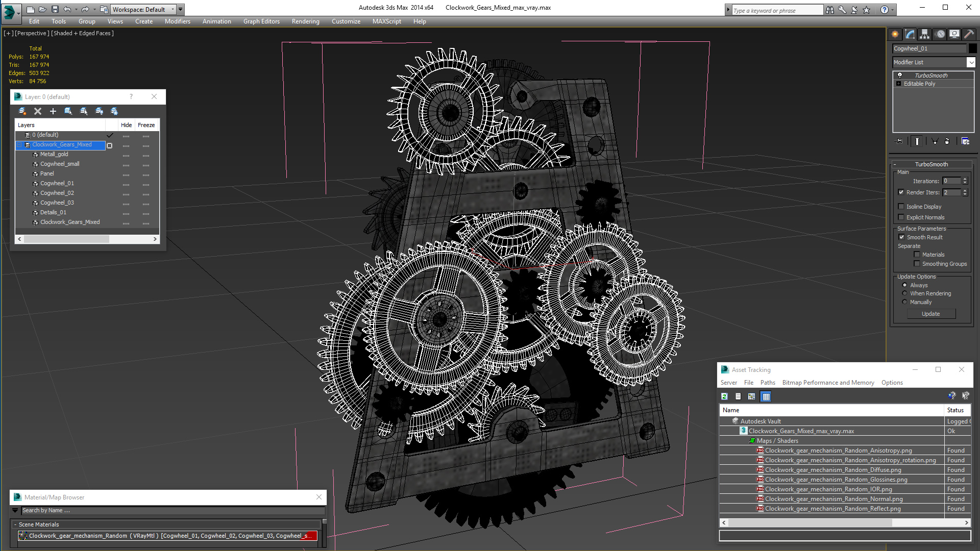Click the Create New Layer icon in Layer dialog

(22, 111)
